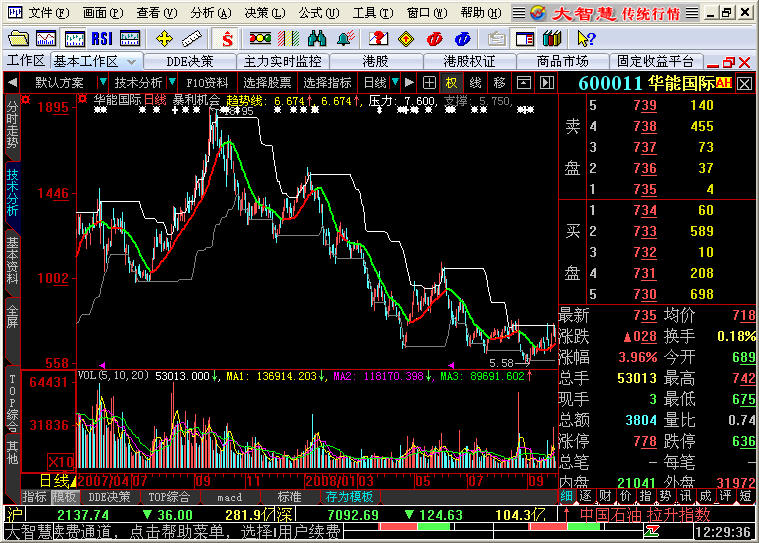Click the lines menu icon left of 大智慧 logo

(x=518, y=13)
